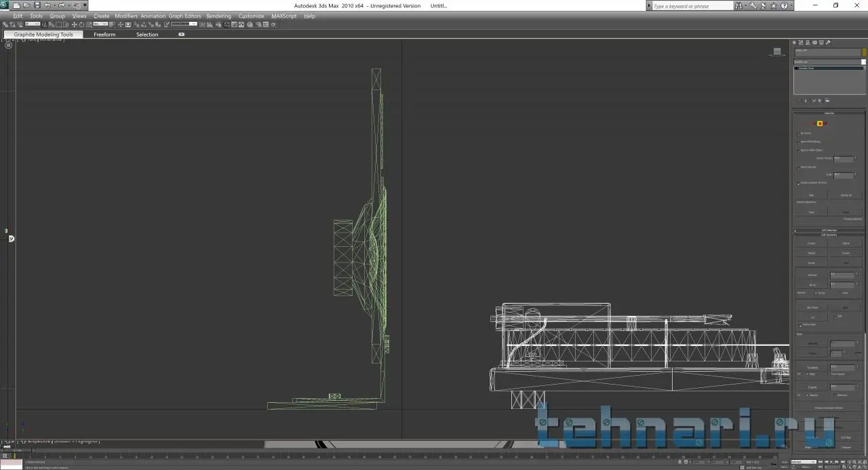Click the Slice Plane button
Image resolution: width=868 pixels, height=470 pixels.
pyautogui.click(x=812, y=307)
